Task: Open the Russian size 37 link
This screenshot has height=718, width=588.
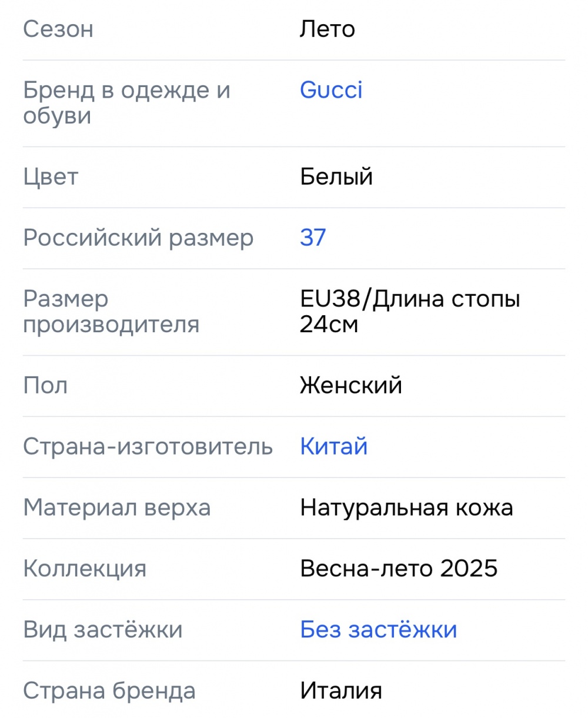Action: [x=313, y=238]
